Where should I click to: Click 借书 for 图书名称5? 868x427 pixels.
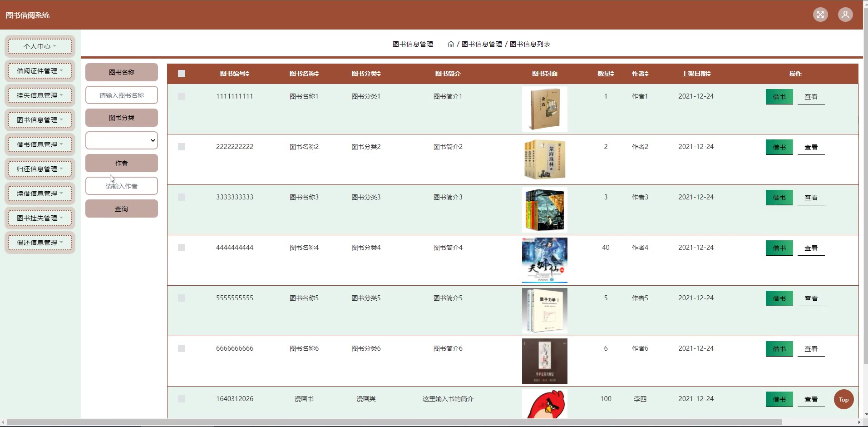coord(779,298)
